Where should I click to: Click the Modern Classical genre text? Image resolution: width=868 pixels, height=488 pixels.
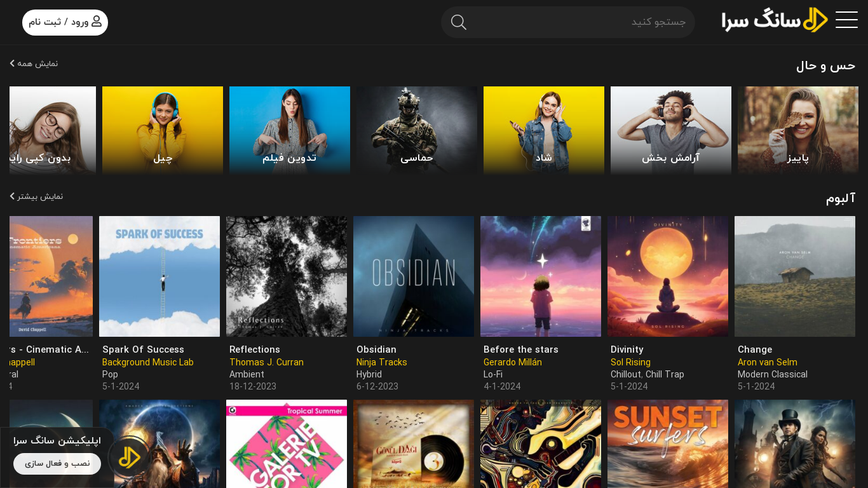(x=773, y=374)
